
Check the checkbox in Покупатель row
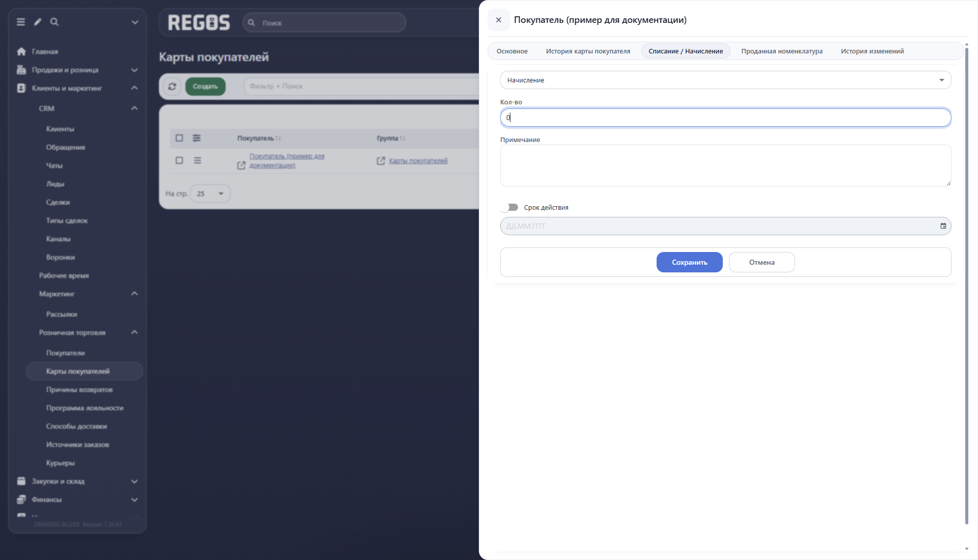(179, 160)
